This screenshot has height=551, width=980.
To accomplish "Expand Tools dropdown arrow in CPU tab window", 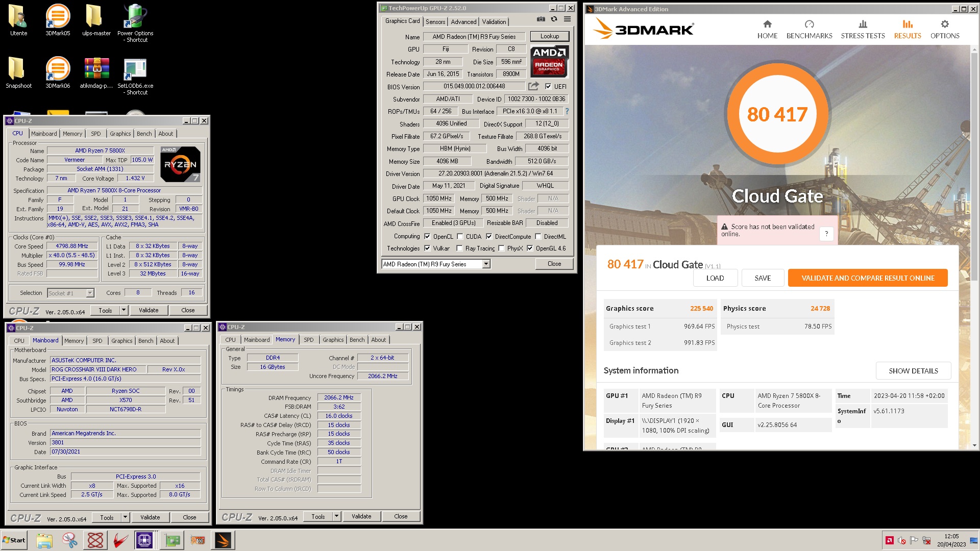I will click(123, 310).
